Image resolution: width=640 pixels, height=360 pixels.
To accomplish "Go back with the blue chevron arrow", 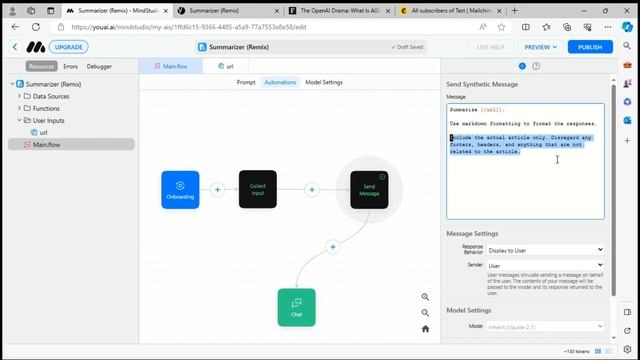I will click(15, 47).
